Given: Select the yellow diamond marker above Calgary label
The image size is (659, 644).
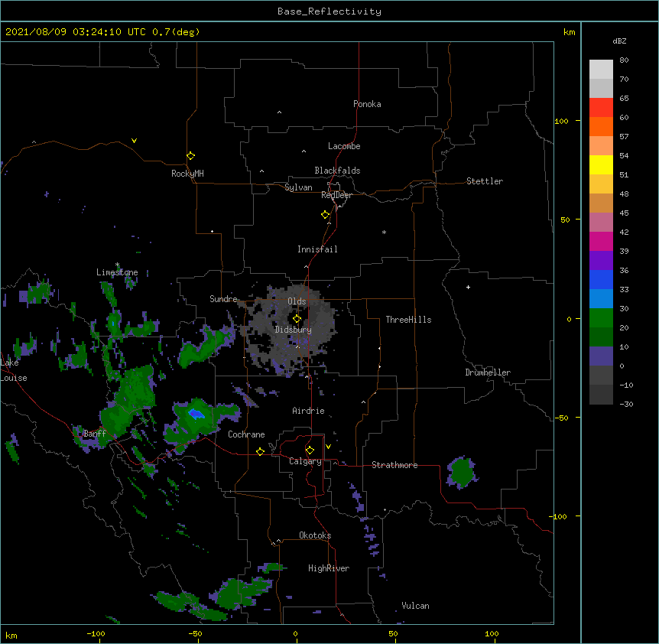Looking at the screenshot, I should point(310,450).
